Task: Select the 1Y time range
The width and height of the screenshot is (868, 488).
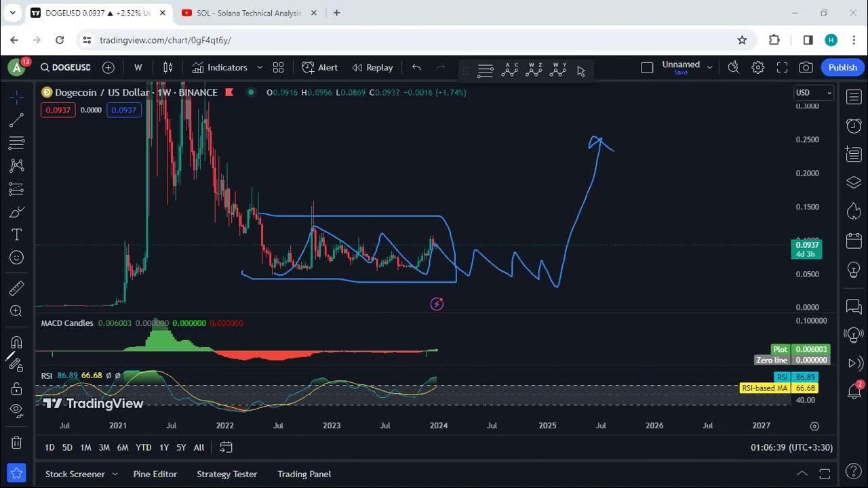Action: [164, 447]
